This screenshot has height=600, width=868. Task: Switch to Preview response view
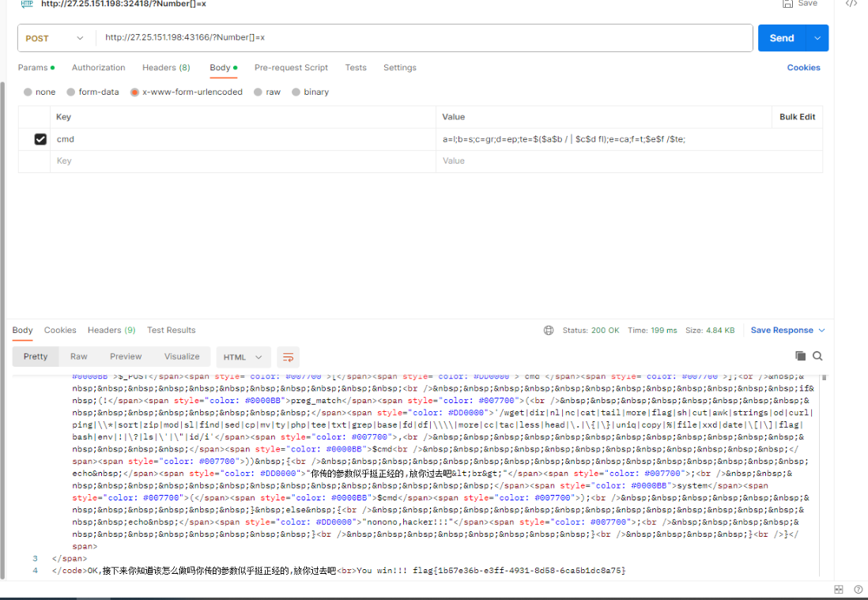pos(126,357)
